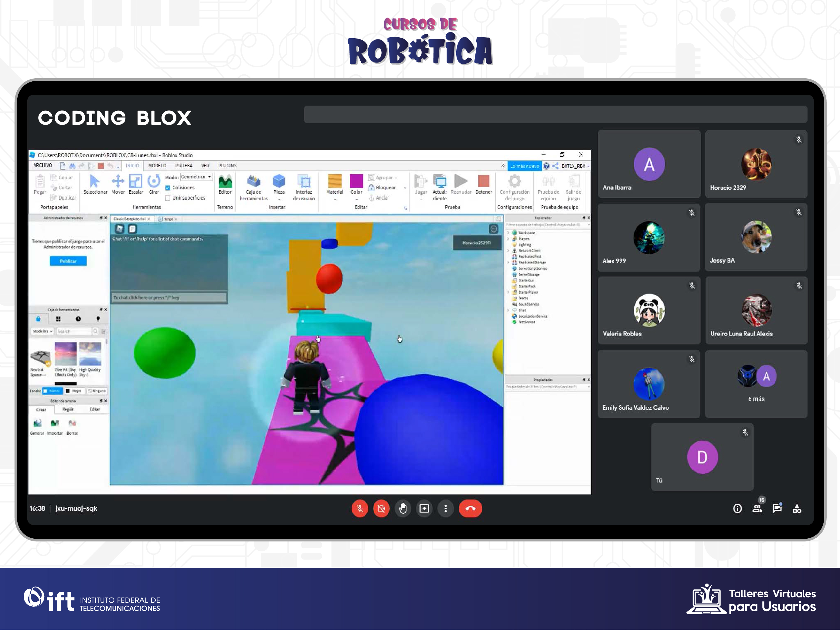
Task: Click the toolbox Search field
Action: click(74, 331)
